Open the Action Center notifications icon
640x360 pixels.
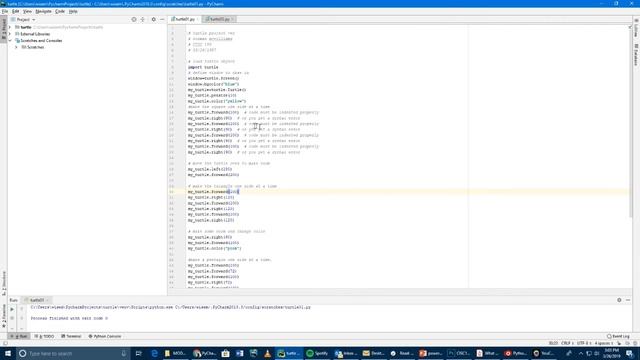coord(629,353)
